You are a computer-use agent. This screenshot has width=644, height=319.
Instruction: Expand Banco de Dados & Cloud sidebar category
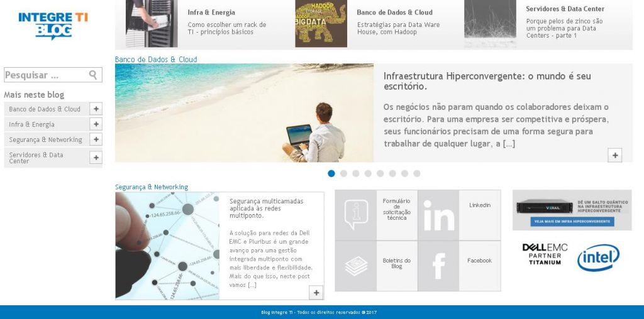pyautogui.click(x=96, y=109)
